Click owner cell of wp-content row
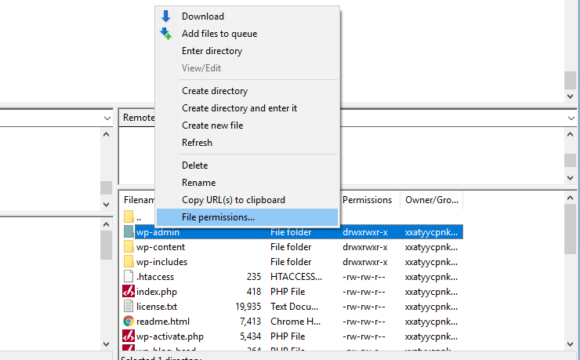580x360 pixels. (431, 247)
